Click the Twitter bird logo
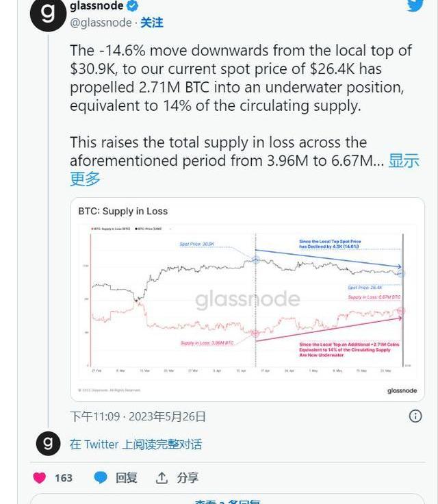The image size is (438, 504). (415, 4)
